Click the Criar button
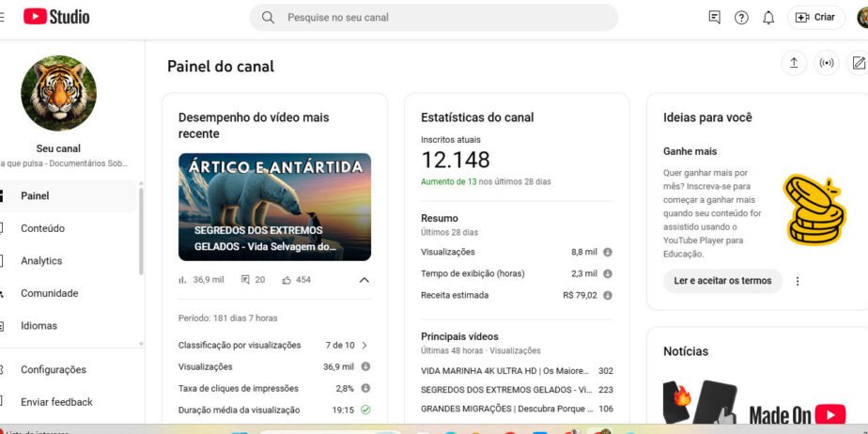 point(816,17)
